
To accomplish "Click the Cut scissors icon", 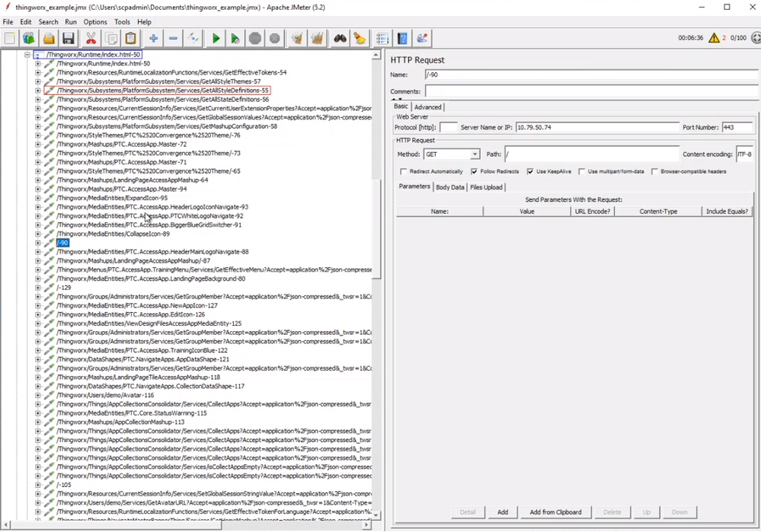I will [x=91, y=39].
